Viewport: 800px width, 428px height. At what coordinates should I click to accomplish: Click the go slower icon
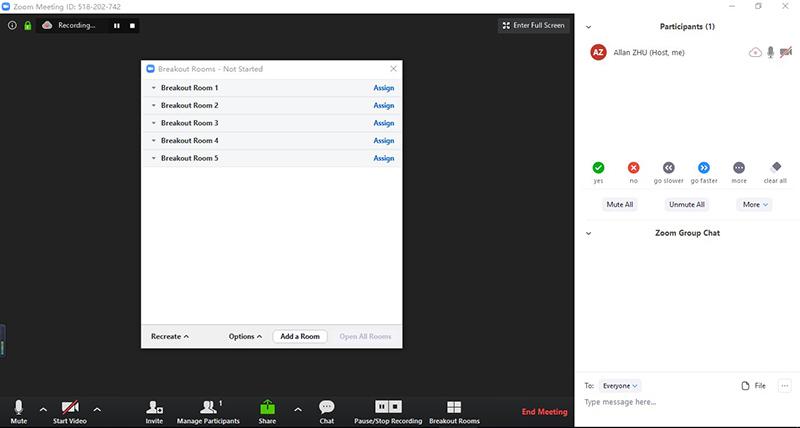(668, 167)
